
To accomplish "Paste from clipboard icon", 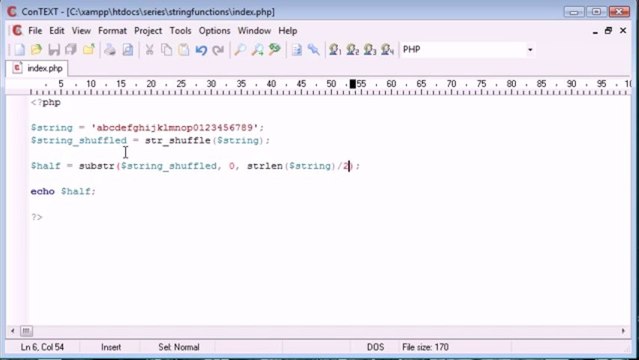I will click(x=184, y=50).
